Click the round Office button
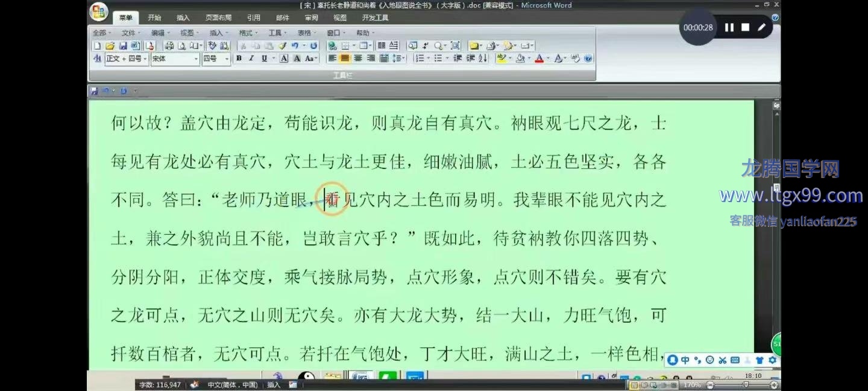868x391 pixels. point(98,11)
